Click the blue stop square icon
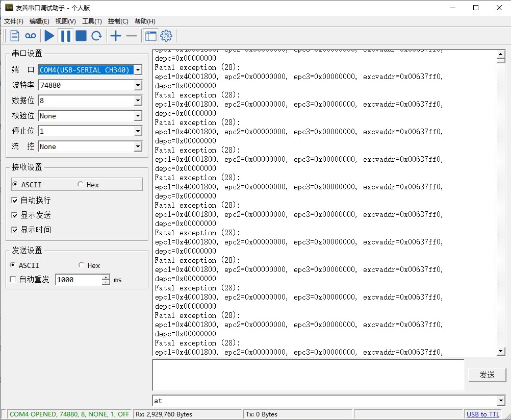The width and height of the screenshot is (511, 420). coord(81,36)
